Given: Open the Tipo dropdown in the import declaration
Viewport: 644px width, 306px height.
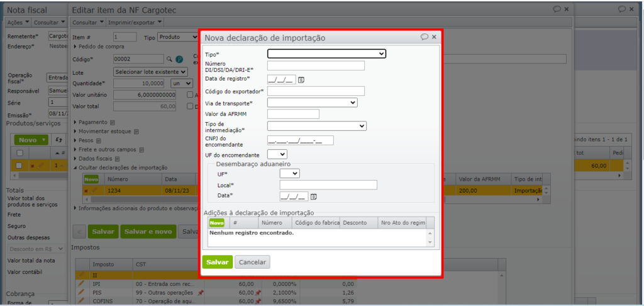Looking at the screenshot, I should pos(326,54).
